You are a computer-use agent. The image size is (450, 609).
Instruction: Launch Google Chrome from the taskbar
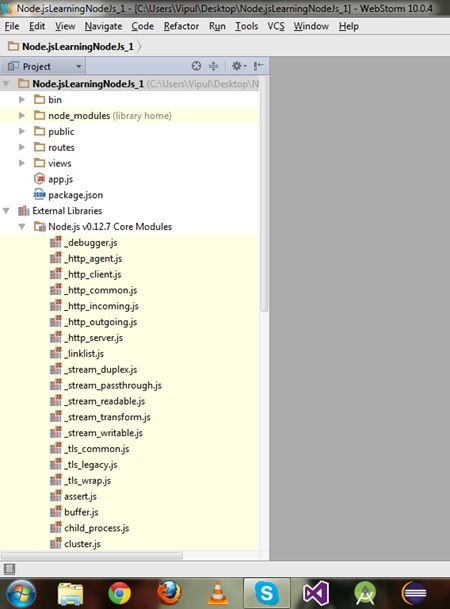pos(119,594)
